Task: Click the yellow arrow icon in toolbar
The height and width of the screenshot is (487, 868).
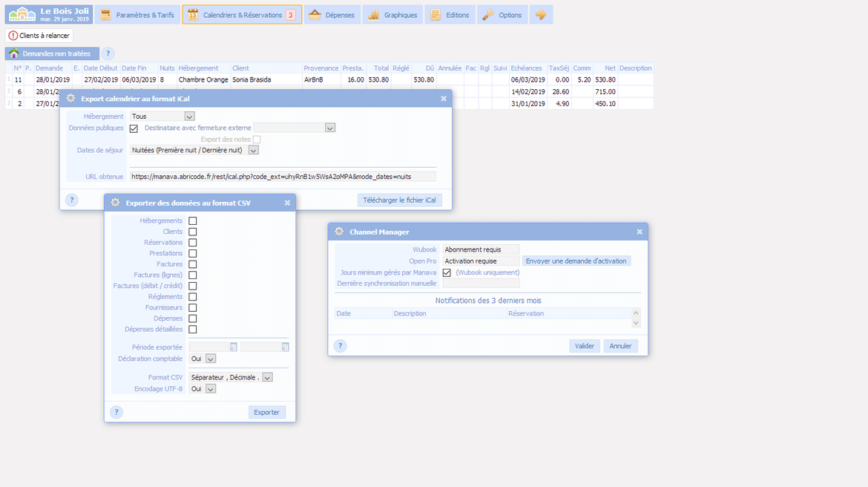Action: (541, 15)
